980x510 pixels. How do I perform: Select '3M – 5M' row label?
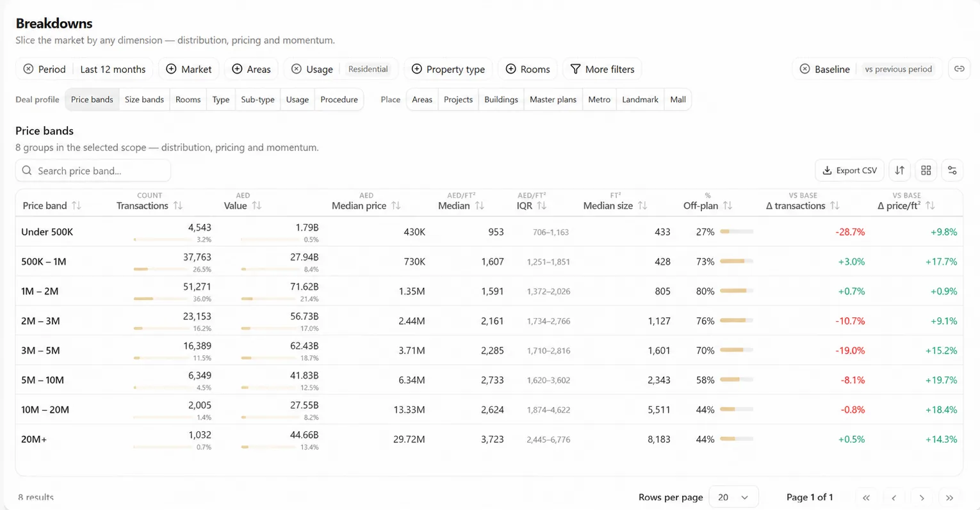tap(40, 351)
